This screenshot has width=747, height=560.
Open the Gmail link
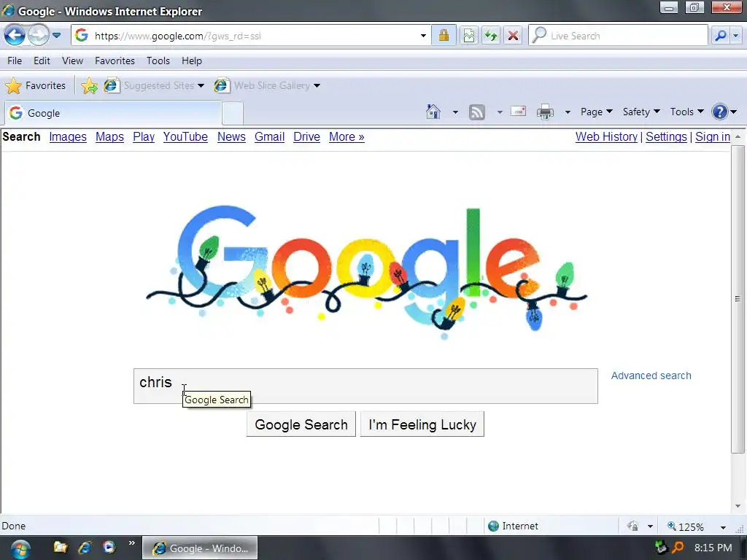(269, 136)
